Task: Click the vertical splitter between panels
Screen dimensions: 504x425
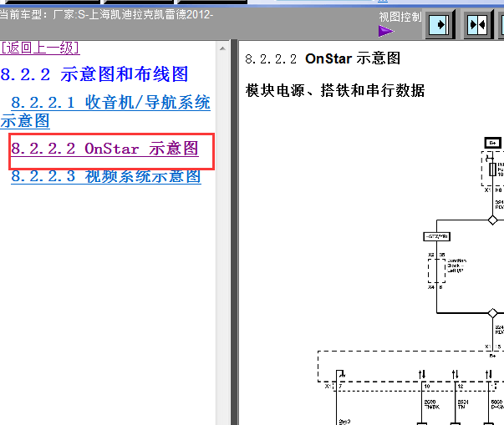Action: pos(234,232)
